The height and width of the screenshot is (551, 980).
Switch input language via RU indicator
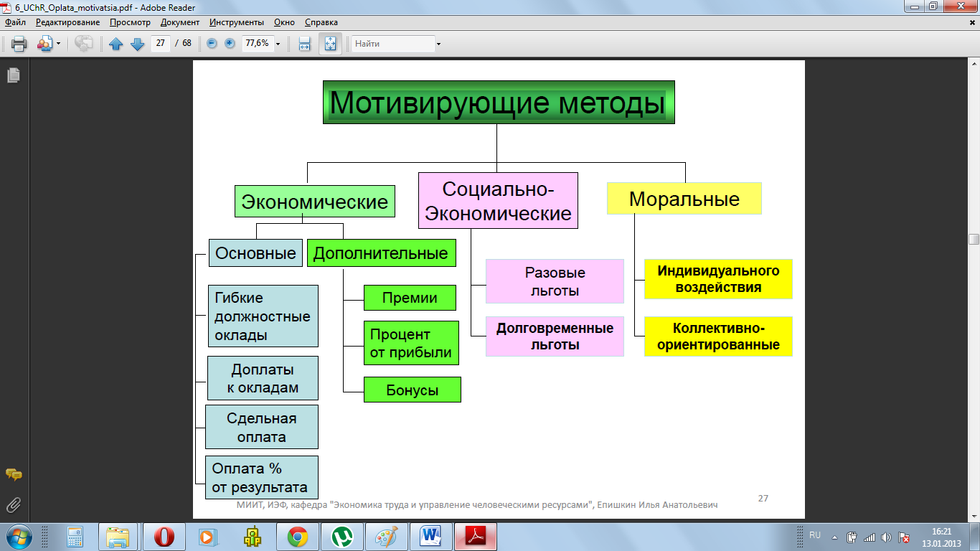814,535
